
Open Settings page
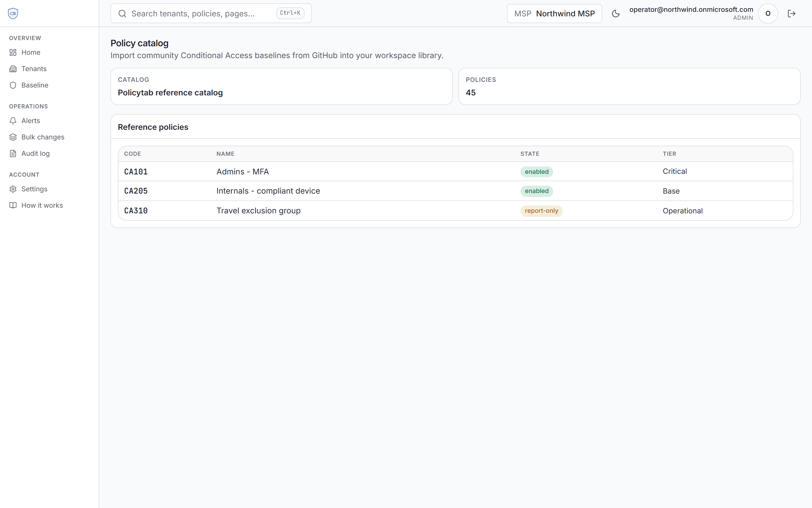click(50, 189)
